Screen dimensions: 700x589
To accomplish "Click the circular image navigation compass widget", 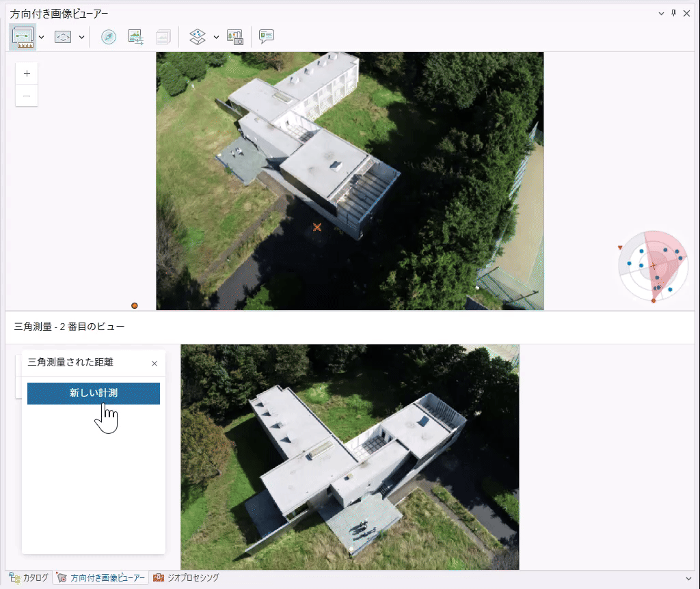I will coord(652,266).
